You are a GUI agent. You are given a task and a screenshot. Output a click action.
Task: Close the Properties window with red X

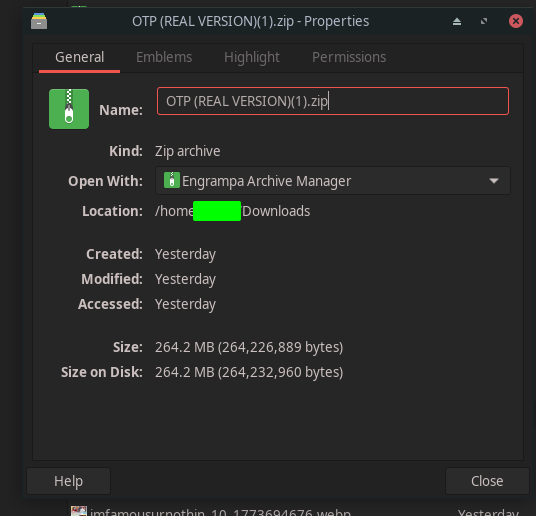tap(515, 21)
